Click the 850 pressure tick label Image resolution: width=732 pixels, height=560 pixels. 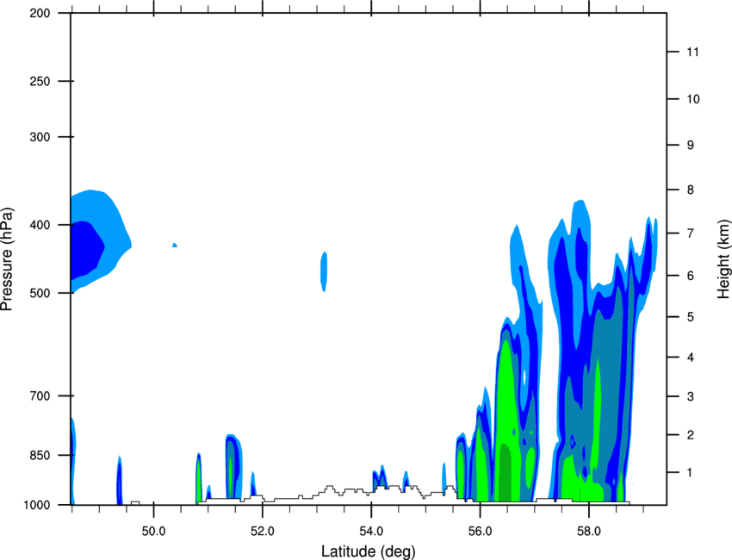pyautogui.click(x=40, y=456)
